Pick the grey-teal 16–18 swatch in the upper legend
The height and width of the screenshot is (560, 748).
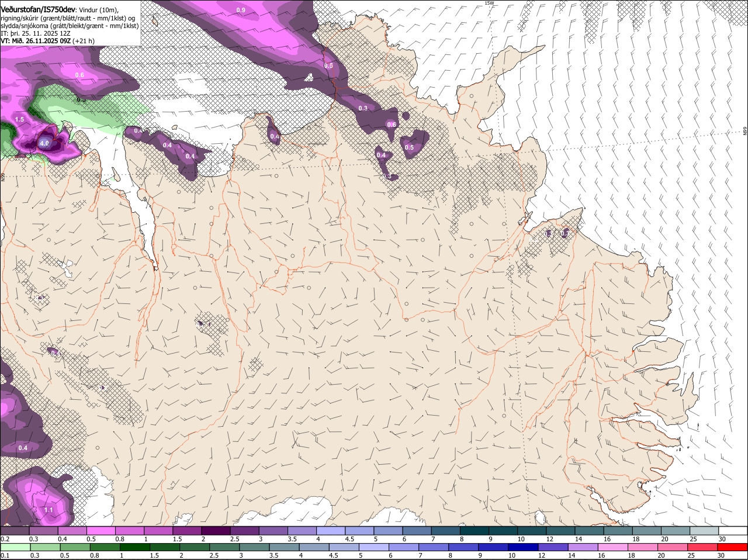pos(618,531)
